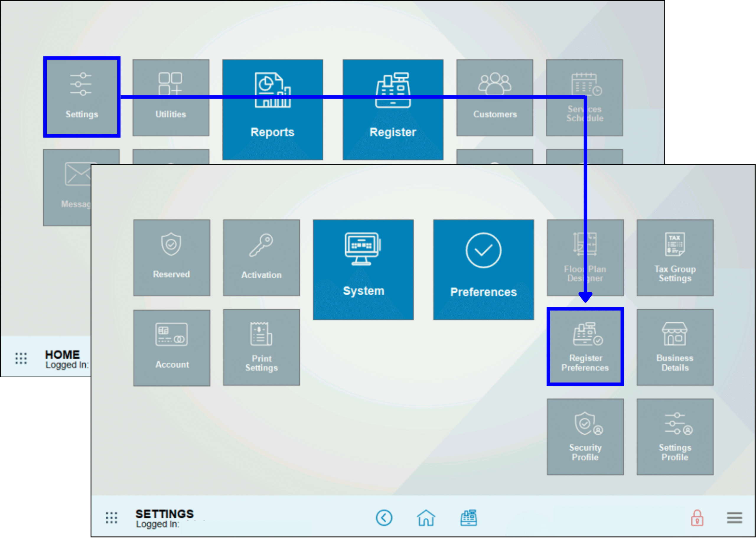Click the Reserved tile

(x=172, y=257)
